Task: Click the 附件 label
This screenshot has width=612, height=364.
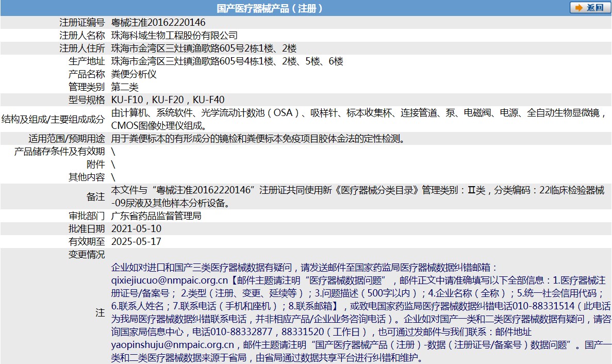Action: pos(95,164)
